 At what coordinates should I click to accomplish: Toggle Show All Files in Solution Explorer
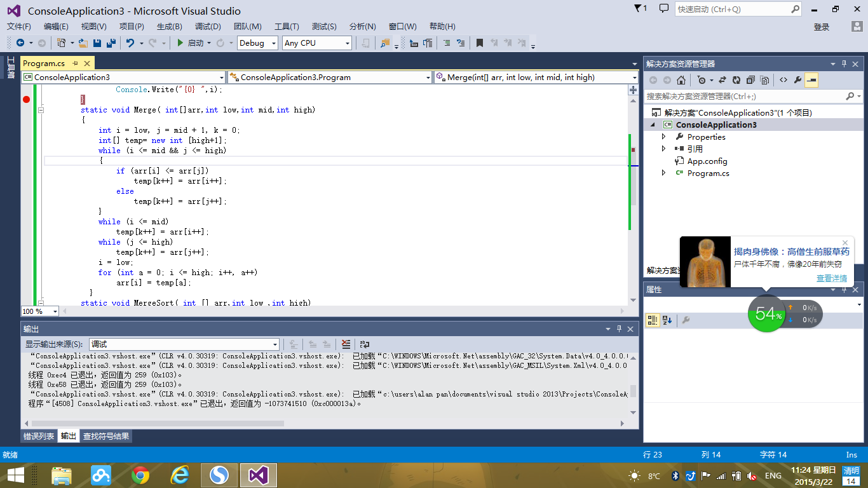[764, 80]
